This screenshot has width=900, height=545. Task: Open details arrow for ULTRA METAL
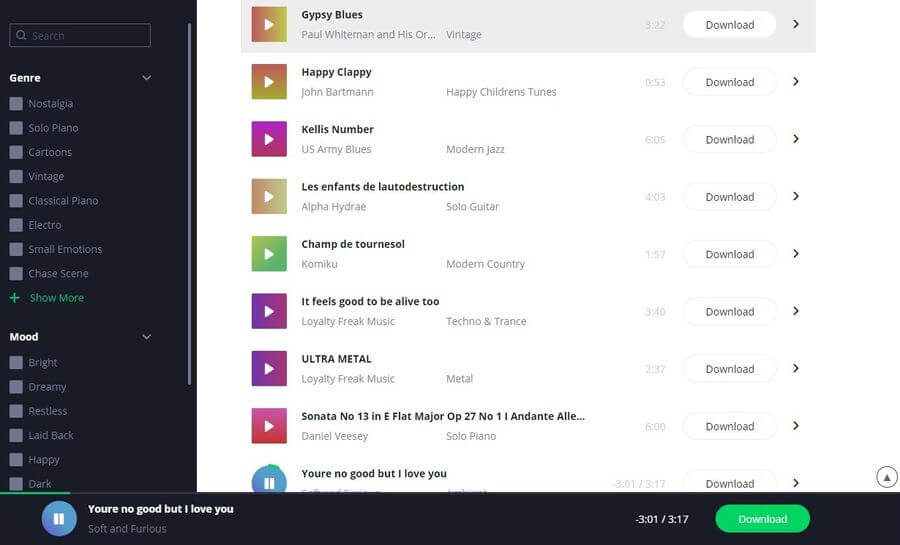796,368
